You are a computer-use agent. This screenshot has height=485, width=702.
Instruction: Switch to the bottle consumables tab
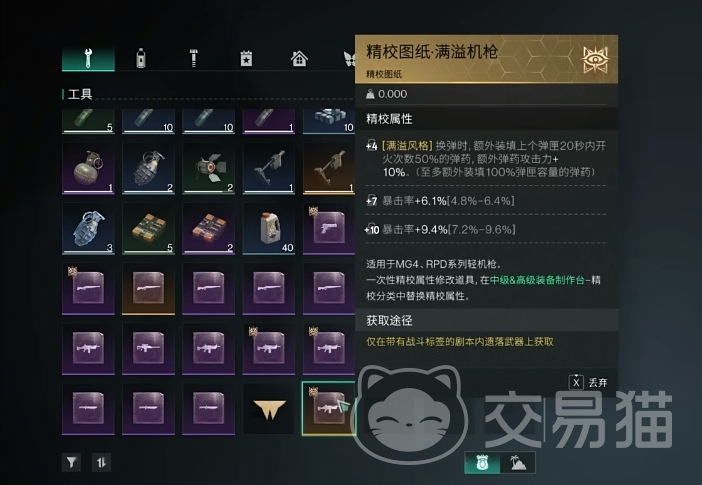pos(141,58)
